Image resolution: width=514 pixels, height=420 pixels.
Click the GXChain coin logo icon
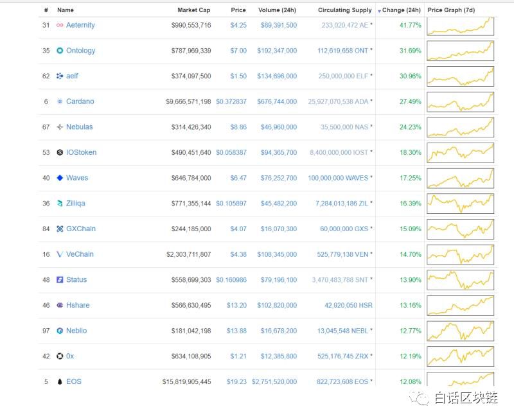pyautogui.click(x=60, y=229)
